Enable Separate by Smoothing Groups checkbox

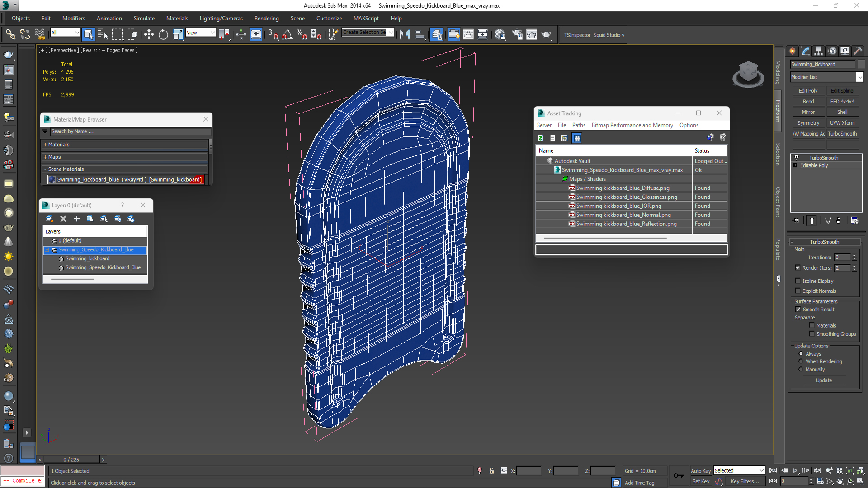811,334
